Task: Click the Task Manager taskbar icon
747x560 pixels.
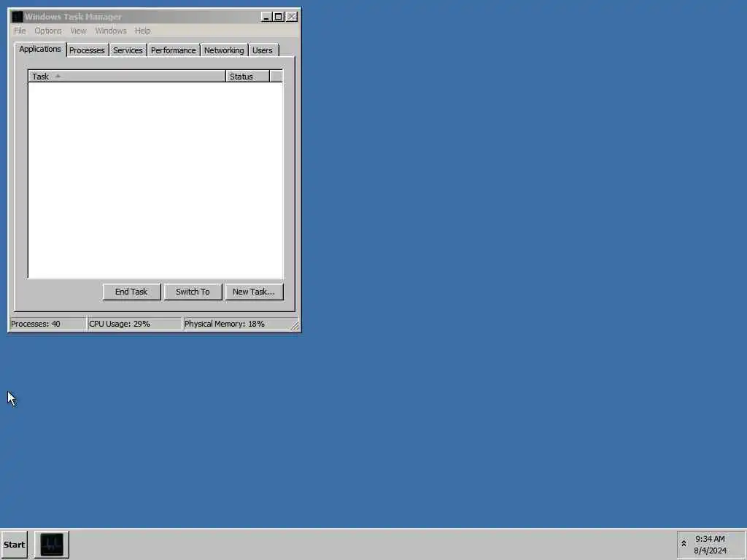Action: point(52,544)
